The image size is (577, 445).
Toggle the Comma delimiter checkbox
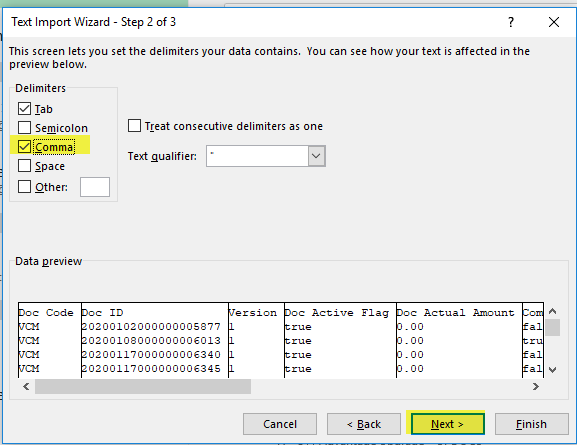24,146
